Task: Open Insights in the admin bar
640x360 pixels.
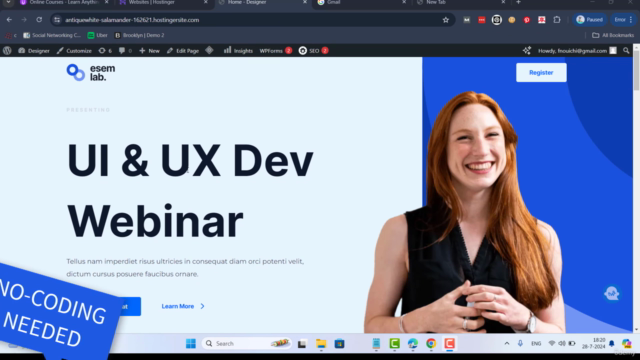Action: (x=238, y=51)
